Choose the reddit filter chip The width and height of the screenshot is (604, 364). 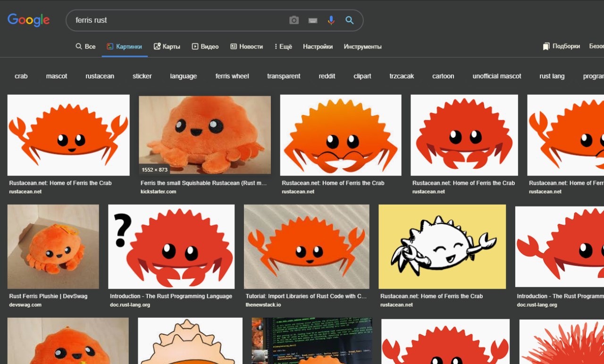click(327, 76)
